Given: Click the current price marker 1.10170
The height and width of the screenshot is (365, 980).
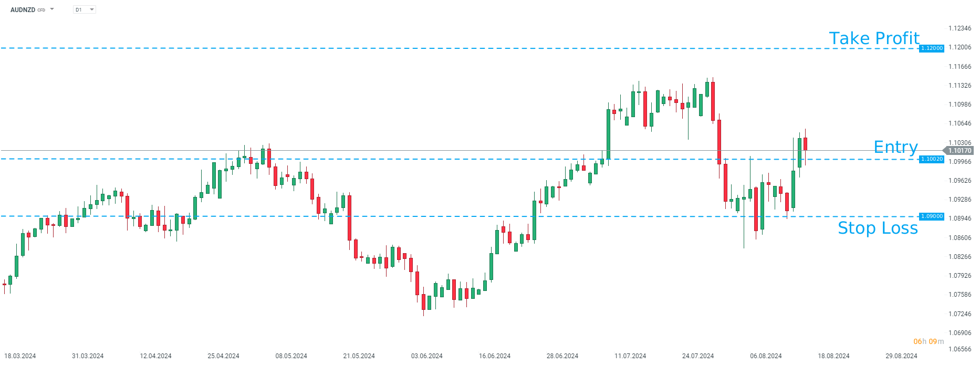Looking at the screenshot, I should 959,151.
